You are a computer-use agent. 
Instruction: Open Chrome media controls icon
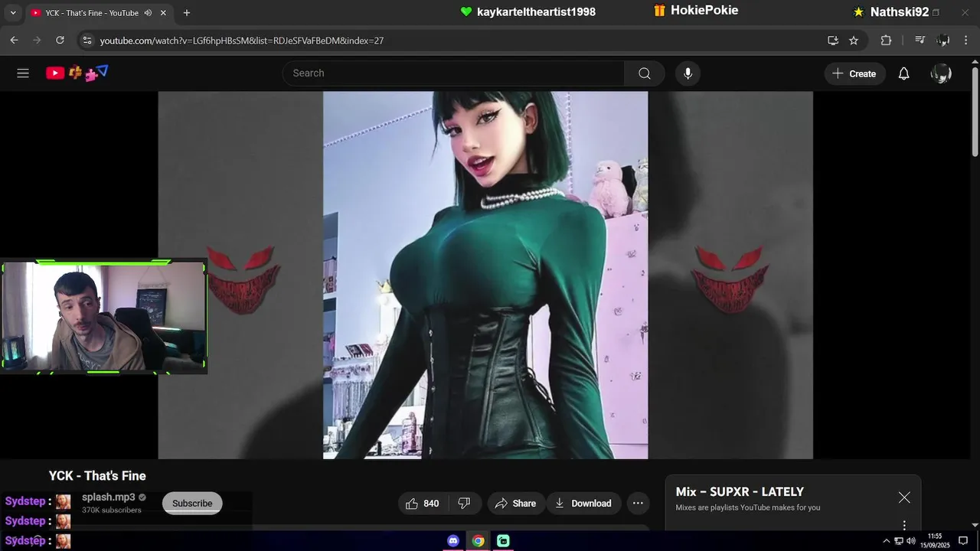tap(920, 40)
